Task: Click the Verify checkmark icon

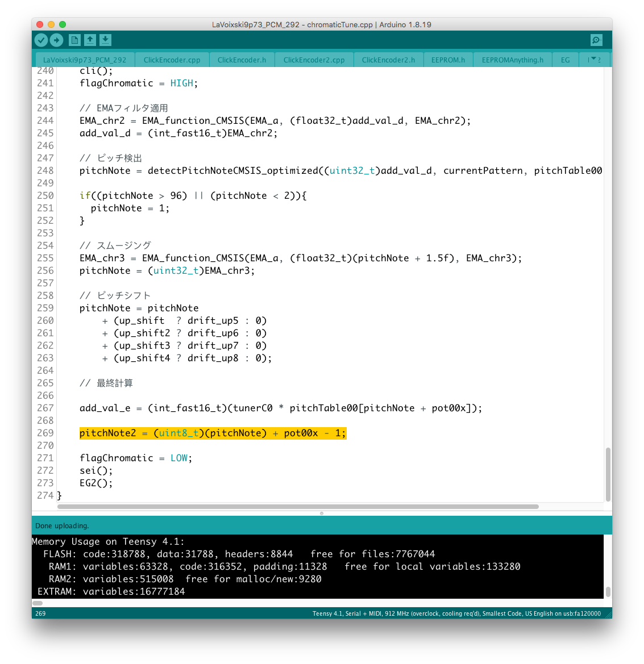Action: (x=41, y=40)
